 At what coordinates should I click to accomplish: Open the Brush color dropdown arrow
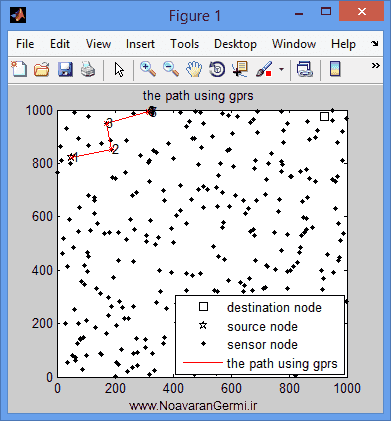point(281,69)
